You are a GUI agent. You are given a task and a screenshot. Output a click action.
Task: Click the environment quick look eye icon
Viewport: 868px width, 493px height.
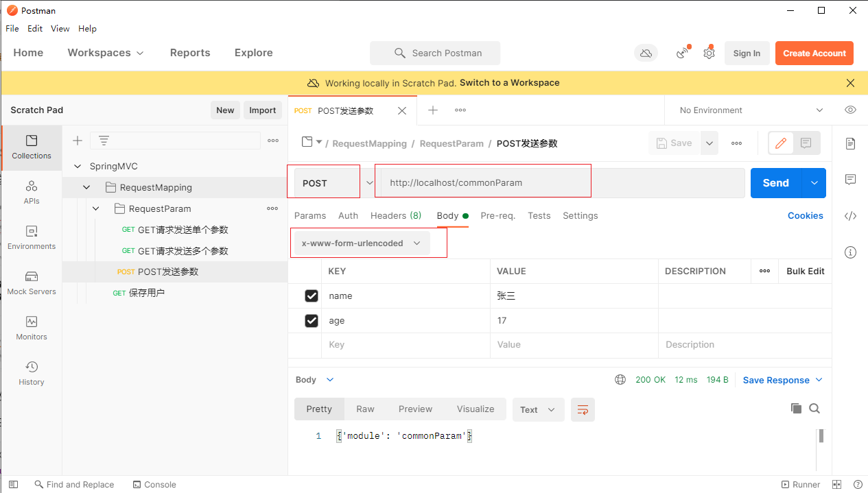click(x=850, y=110)
